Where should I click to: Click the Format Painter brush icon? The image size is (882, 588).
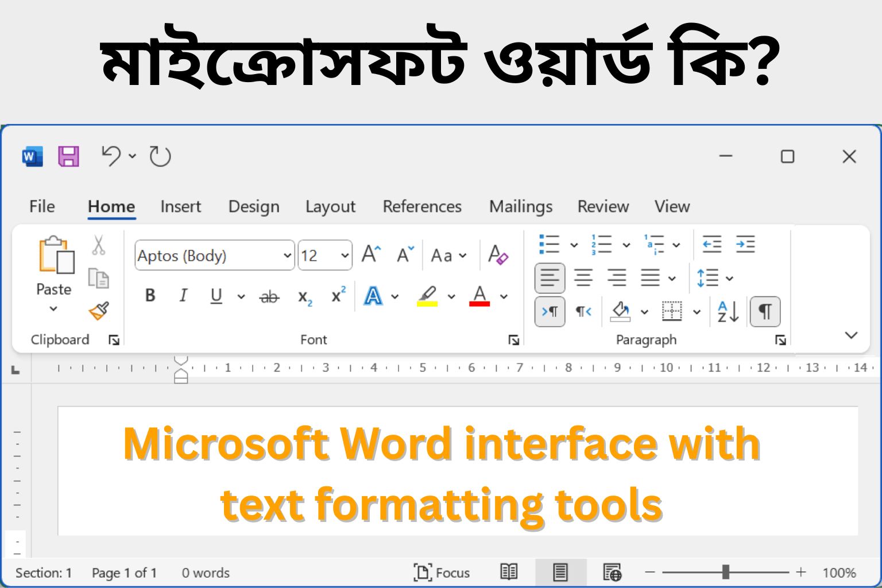click(99, 311)
